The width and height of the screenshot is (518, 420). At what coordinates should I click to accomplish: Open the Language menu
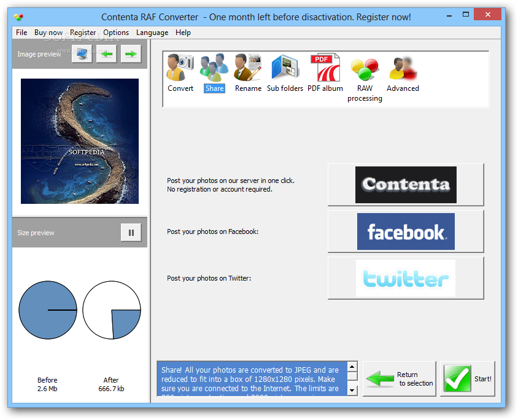click(152, 33)
